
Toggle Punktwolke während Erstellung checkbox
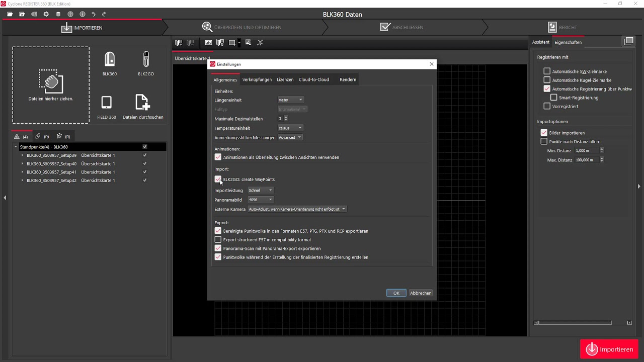[x=218, y=257]
